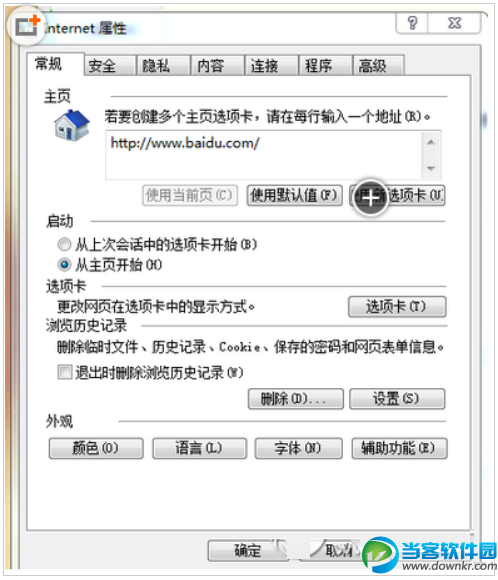Enable 退出时删除浏览历史记录 checkbox

64,372
